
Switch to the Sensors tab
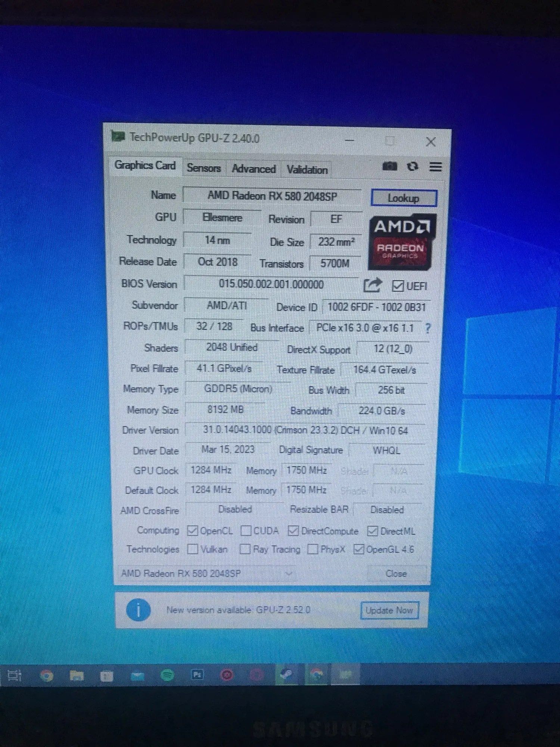coord(204,168)
